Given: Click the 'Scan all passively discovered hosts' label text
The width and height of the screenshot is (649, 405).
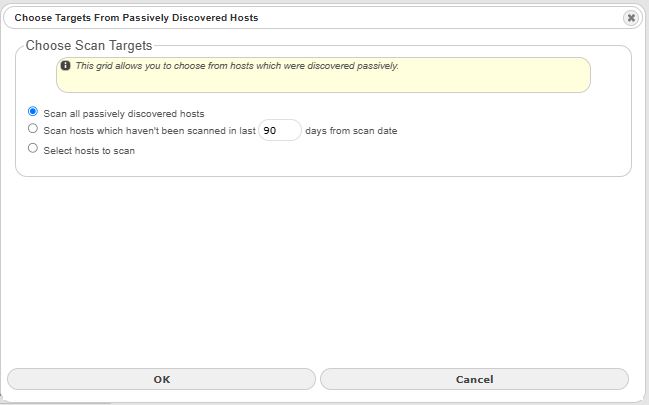Looking at the screenshot, I should tap(124, 114).
